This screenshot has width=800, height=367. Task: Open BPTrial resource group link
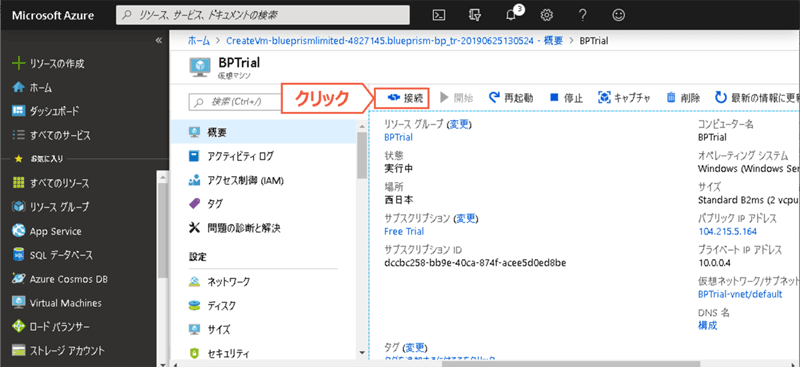tap(398, 137)
